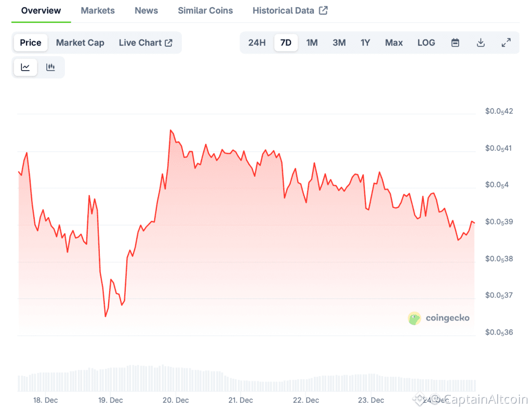This screenshot has height=412, width=532.
Task: Go to Similar Coins tab
Action: point(205,10)
